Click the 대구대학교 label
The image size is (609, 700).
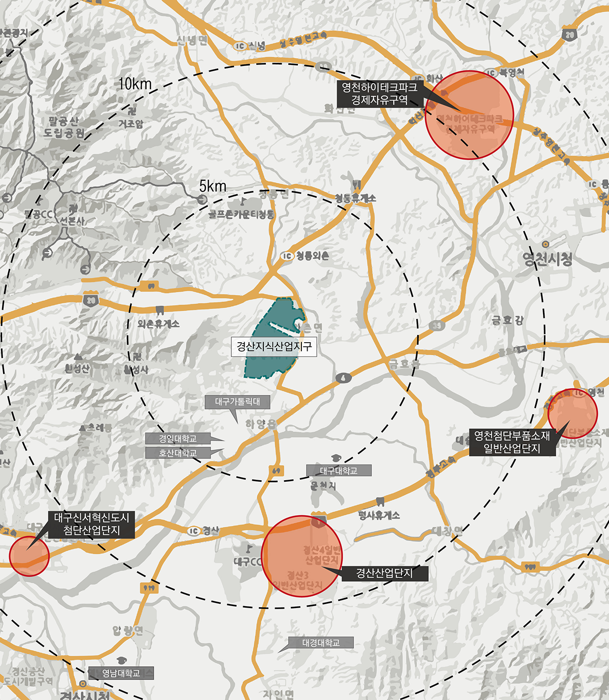pos(339,471)
